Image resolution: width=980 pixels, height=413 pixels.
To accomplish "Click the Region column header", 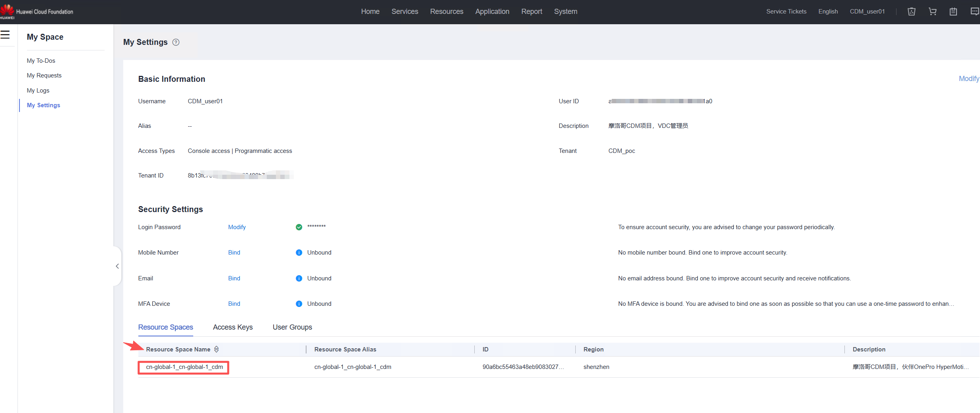I will tap(594, 349).
